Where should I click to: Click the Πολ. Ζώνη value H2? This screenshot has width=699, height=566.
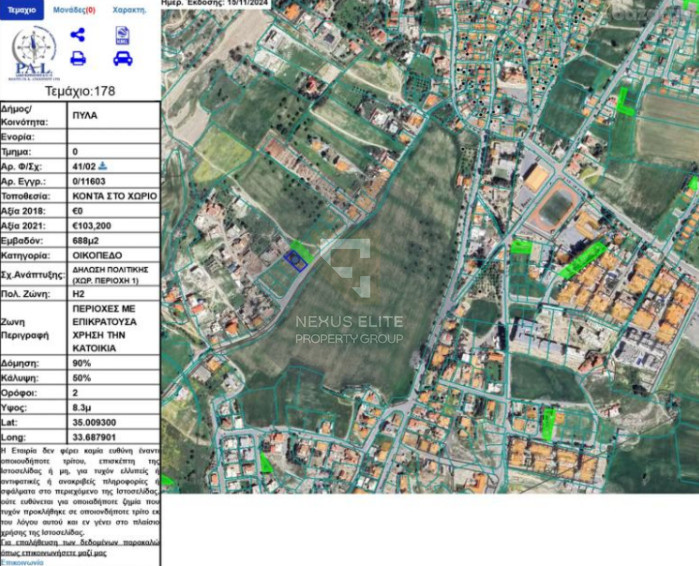point(113,295)
